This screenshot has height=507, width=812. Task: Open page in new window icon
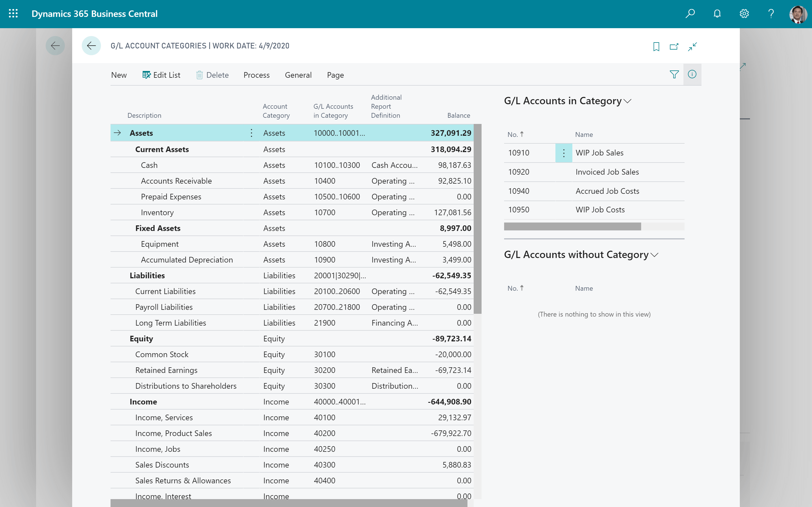click(x=674, y=46)
